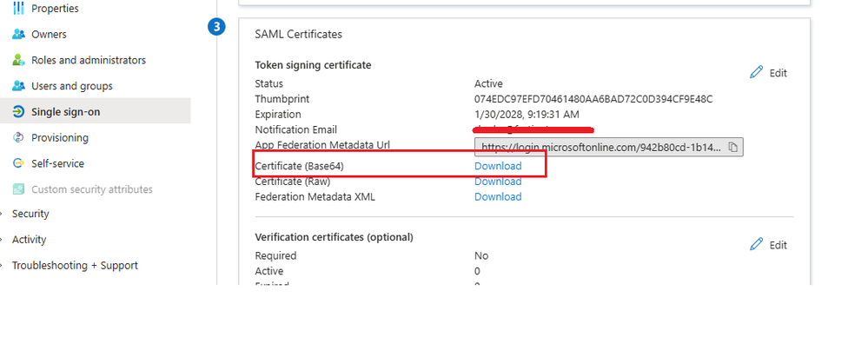Click the pencil icon beside Verification certificates
868x357 pixels.
(x=756, y=245)
